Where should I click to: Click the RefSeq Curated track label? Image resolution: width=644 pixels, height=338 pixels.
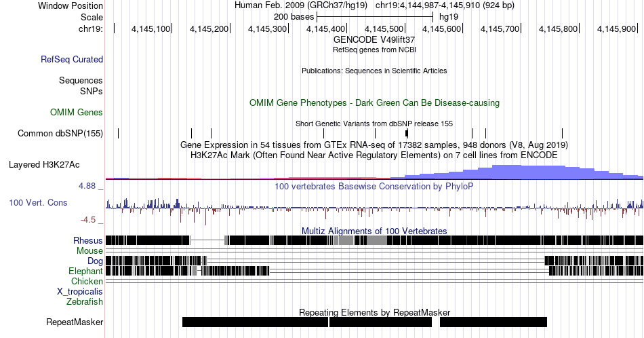click(x=71, y=59)
